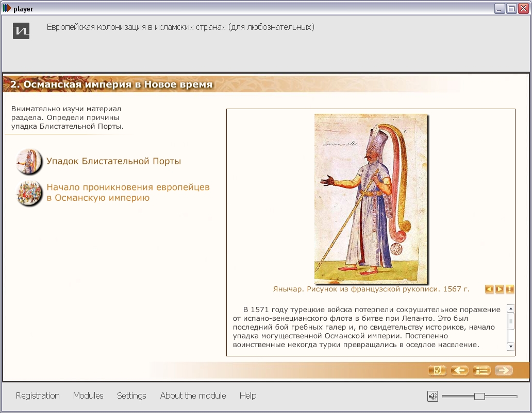
Task: Go forward with the right arrow navigation button
Action: pyautogui.click(x=504, y=370)
